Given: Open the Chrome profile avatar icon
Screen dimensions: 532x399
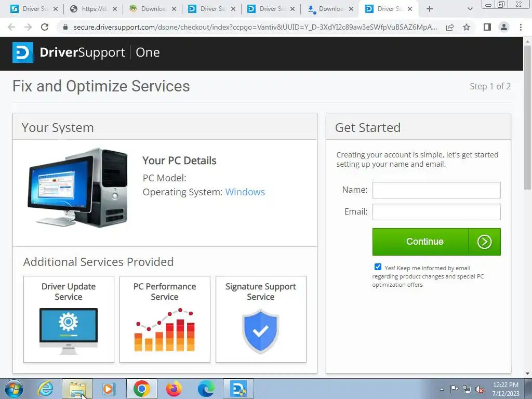Looking at the screenshot, I should pyautogui.click(x=504, y=27).
